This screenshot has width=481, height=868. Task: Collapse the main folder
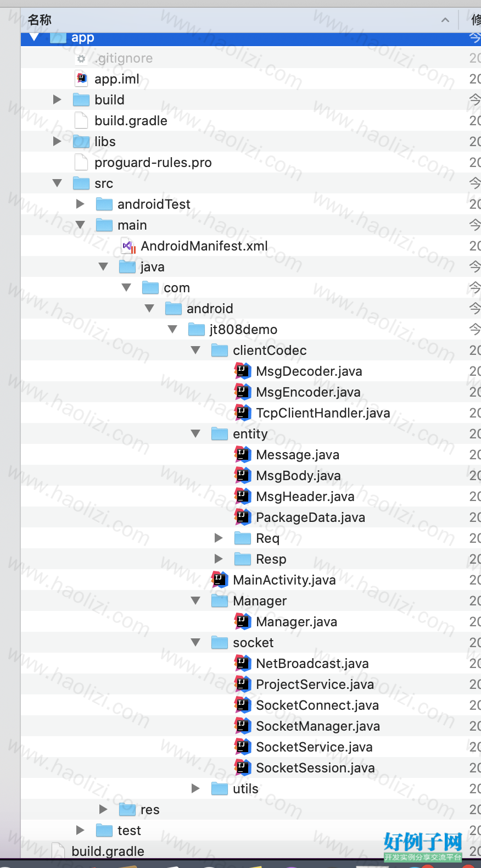[x=80, y=225]
